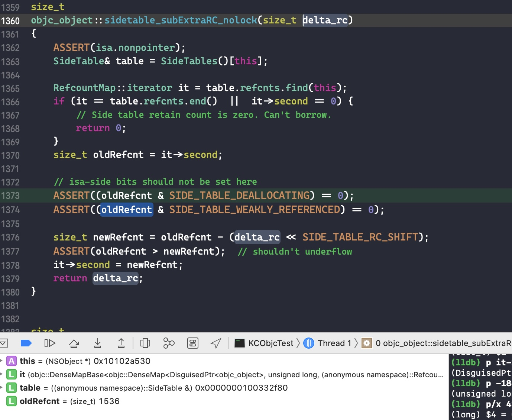Click the 'isa.nonpointer' assertion text
Image resolution: width=512 pixels, height=420 pixels.
pyautogui.click(x=136, y=48)
